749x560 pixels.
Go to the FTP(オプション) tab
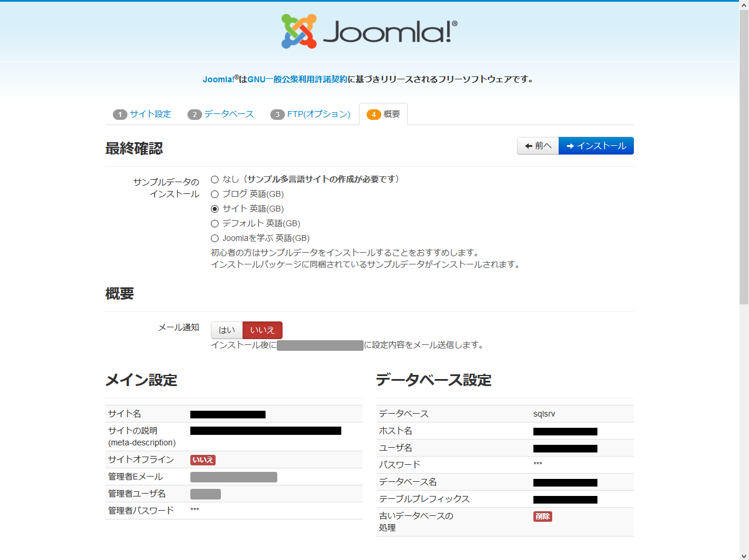coord(310,114)
